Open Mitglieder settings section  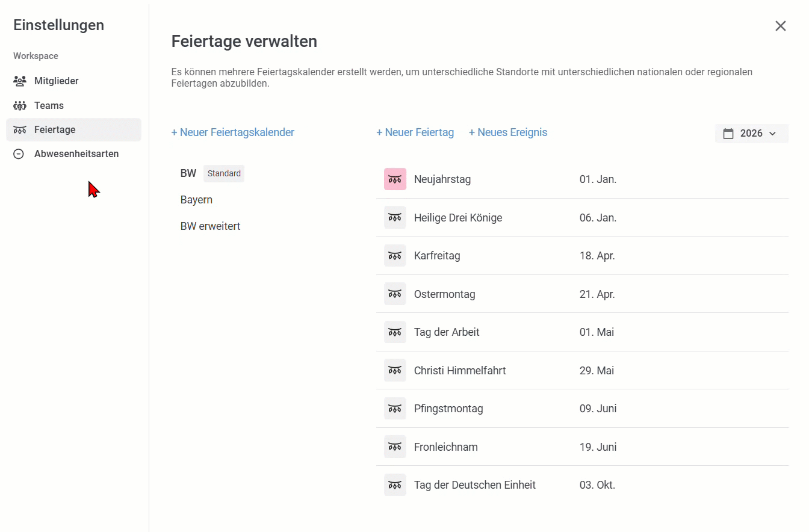[x=56, y=81]
